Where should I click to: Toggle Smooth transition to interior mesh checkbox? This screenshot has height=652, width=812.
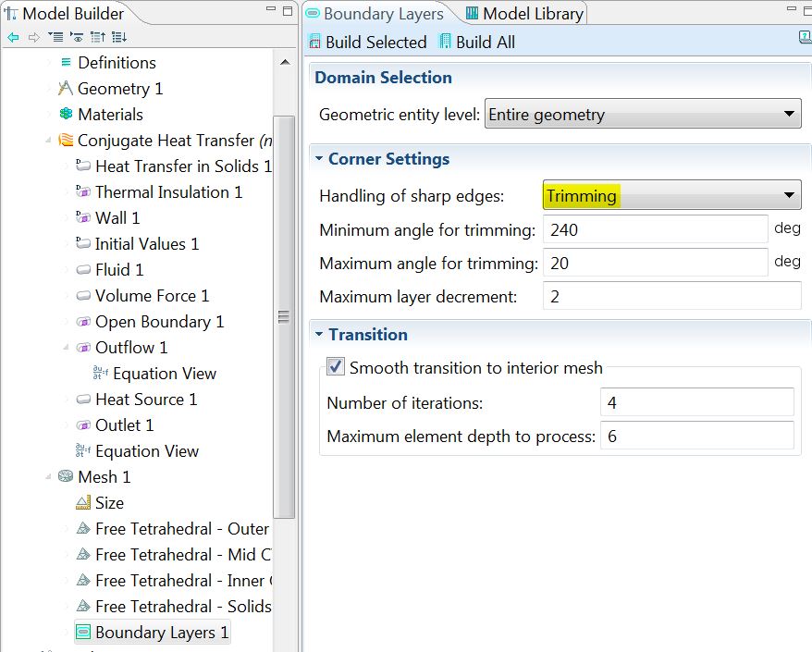coord(336,367)
